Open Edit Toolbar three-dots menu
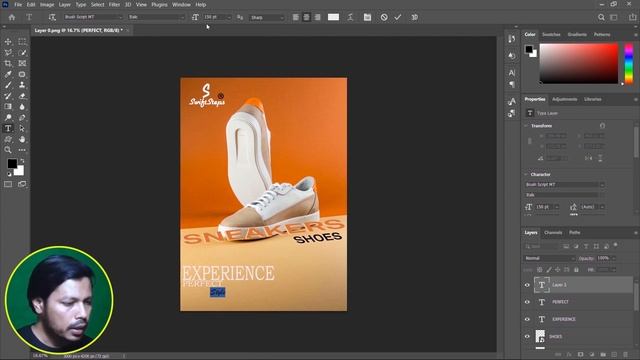The height and width of the screenshot is (360, 640). click(22, 150)
